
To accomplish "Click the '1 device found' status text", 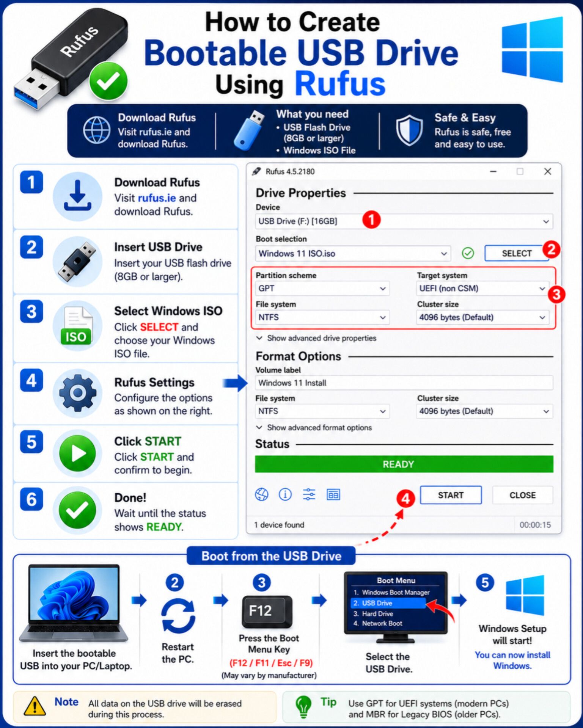I will point(279,525).
